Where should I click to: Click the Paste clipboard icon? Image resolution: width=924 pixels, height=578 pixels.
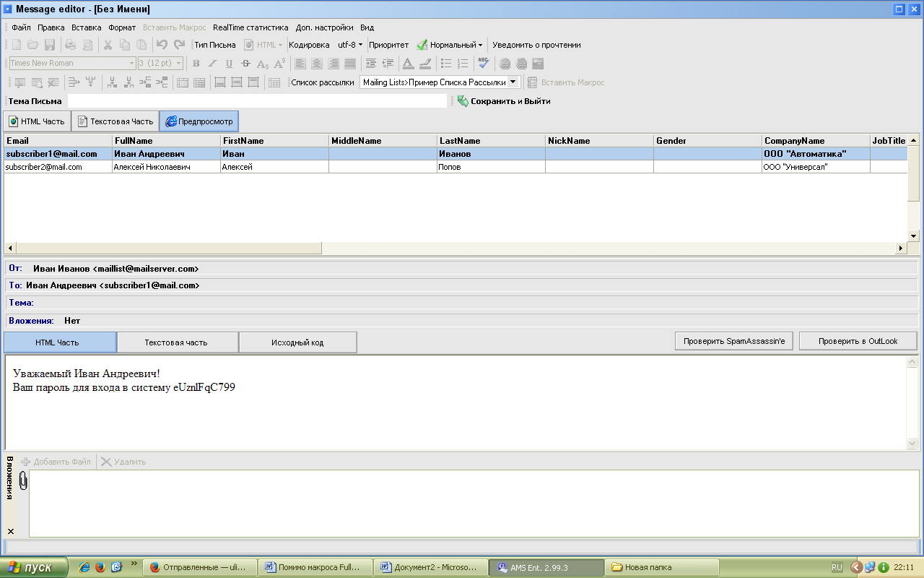pos(141,45)
